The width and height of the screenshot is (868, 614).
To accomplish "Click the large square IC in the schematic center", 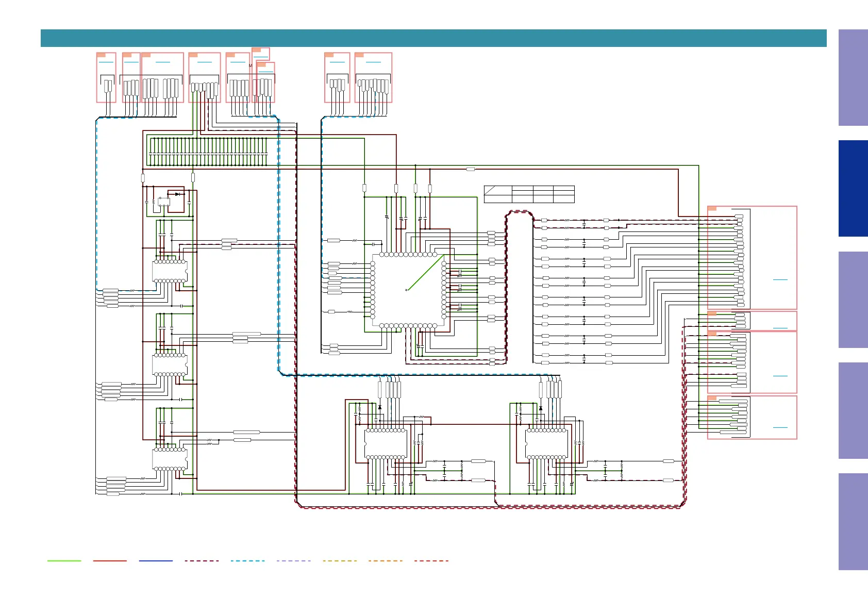I will point(408,290).
